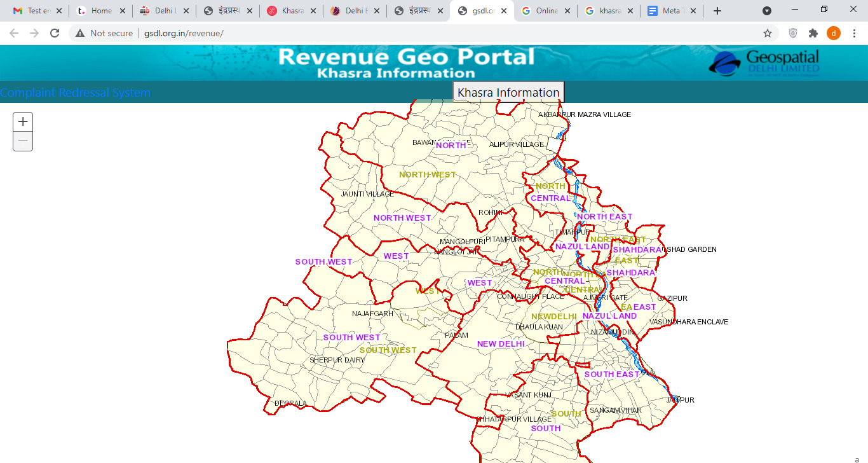This screenshot has height=463, width=868.
Task: Click the shield extension icon
Action: (792, 33)
